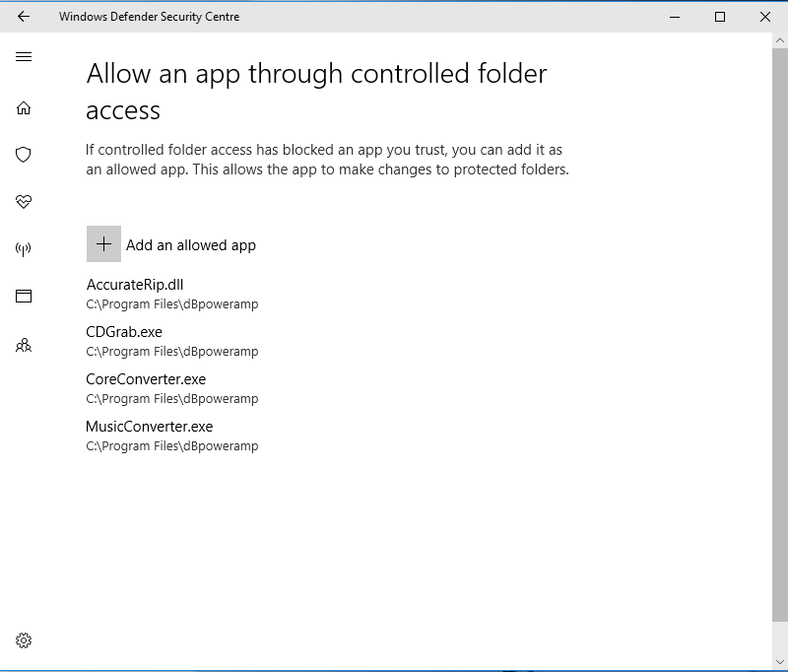This screenshot has height=672, width=788.
Task: Click the path under MusicConverter.exe
Action: click(x=171, y=445)
